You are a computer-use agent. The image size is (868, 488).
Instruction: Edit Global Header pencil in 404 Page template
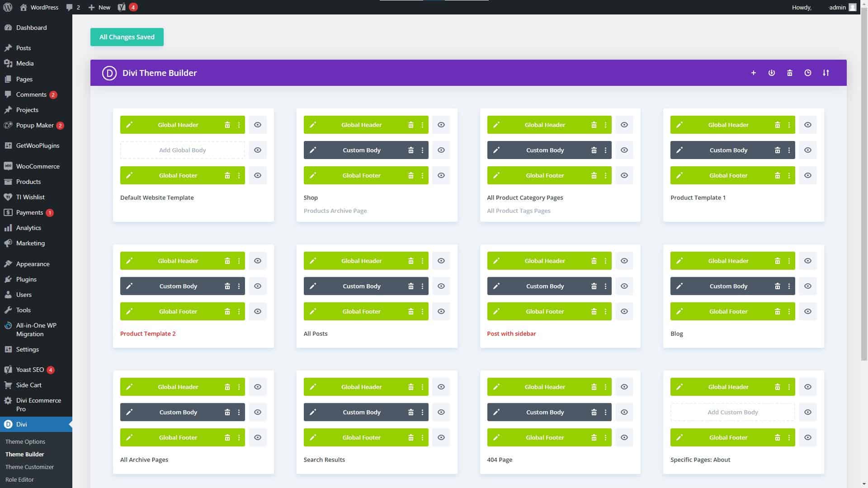point(496,387)
